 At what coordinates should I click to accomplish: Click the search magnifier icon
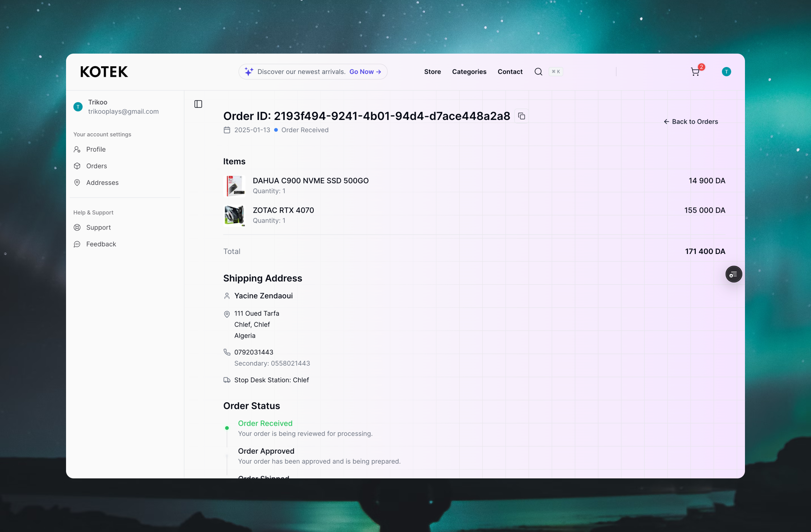538,71
